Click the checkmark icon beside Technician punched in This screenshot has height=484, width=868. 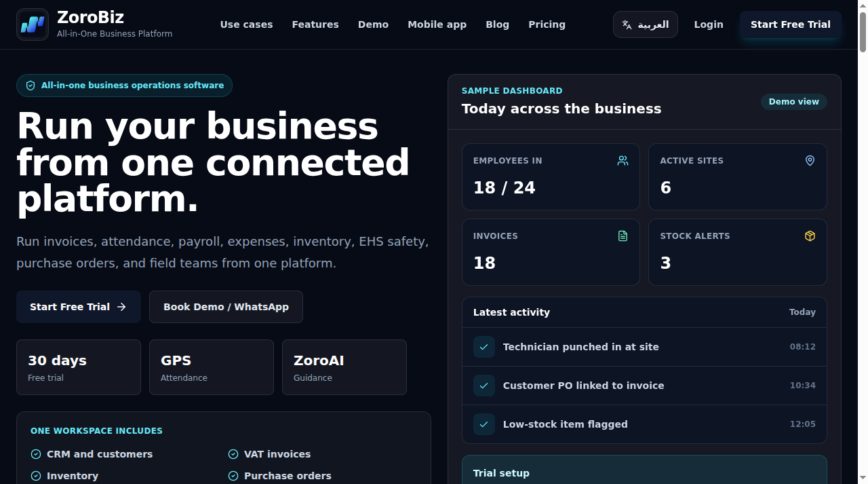coord(484,347)
